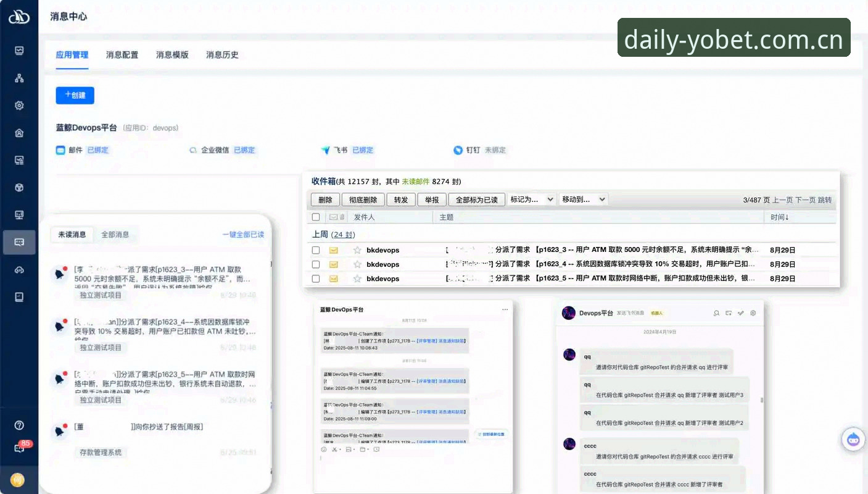Click the 企业微信 channel icon
Screen dimensions: 868x494
tap(194, 150)
